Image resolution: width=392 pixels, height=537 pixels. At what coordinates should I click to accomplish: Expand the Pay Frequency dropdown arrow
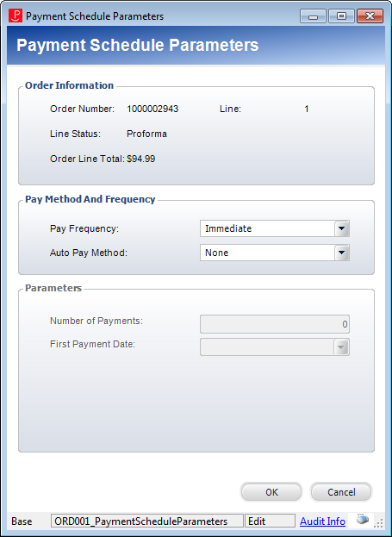341,228
